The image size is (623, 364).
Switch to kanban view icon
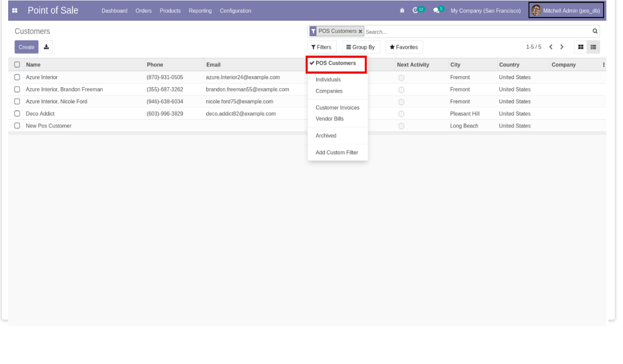pos(580,47)
